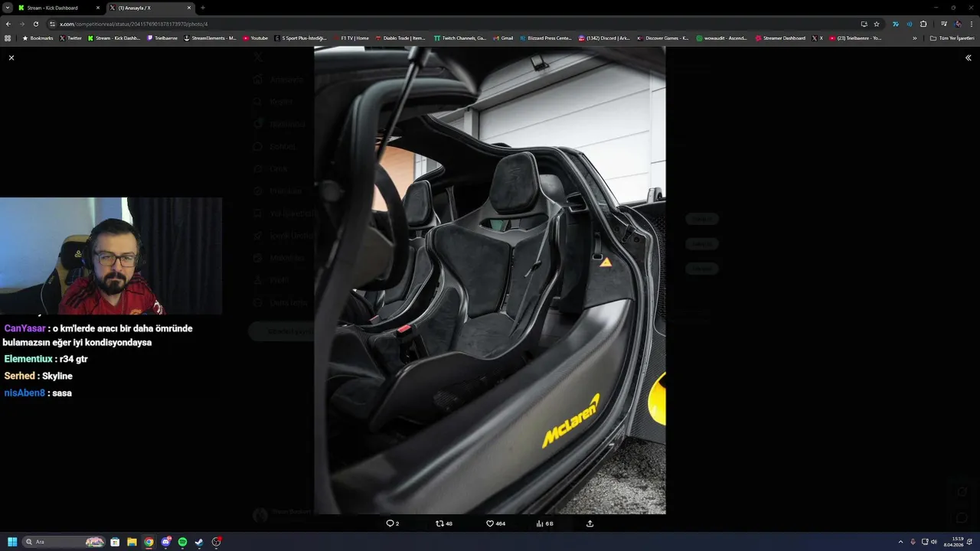Open the Twitch Channels bookmark
Image resolution: width=980 pixels, height=551 pixels.
pyautogui.click(x=459, y=37)
